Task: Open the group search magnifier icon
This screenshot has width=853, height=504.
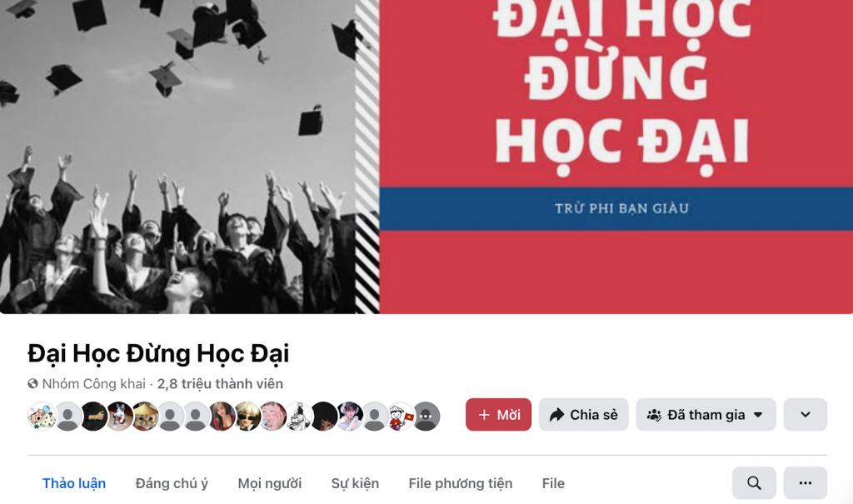Action: pos(753,483)
